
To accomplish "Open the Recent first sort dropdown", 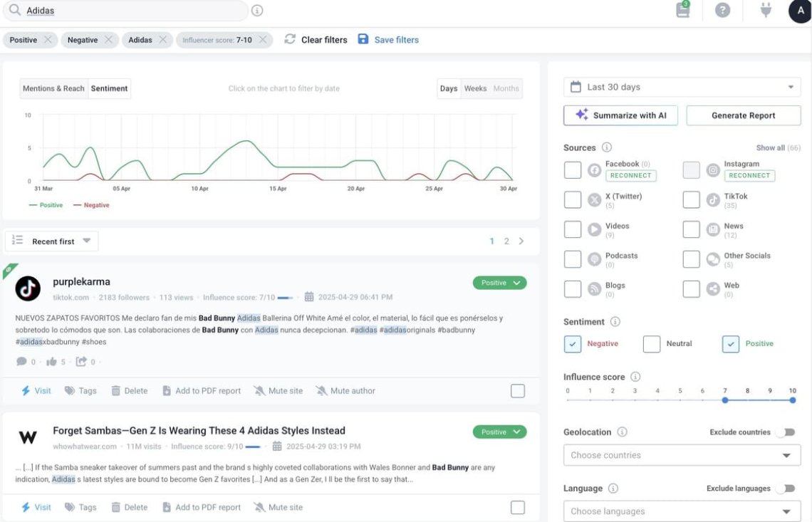I will pos(52,241).
